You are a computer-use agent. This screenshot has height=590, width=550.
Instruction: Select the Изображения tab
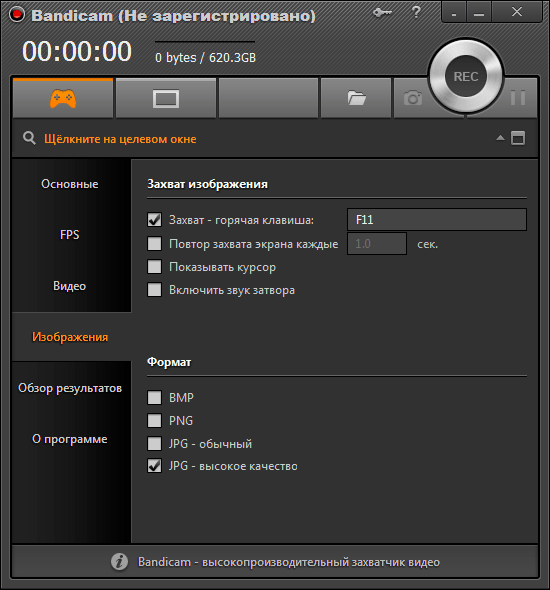pos(70,337)
